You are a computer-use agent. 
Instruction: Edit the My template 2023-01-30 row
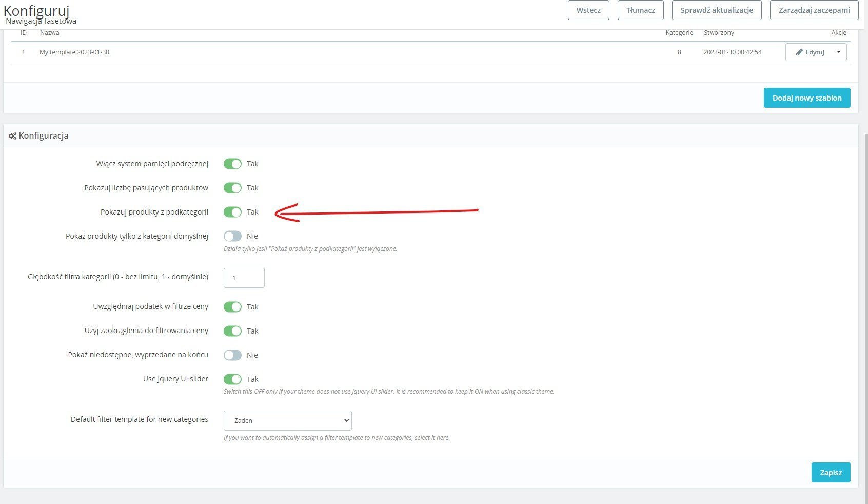coord(809,52)
